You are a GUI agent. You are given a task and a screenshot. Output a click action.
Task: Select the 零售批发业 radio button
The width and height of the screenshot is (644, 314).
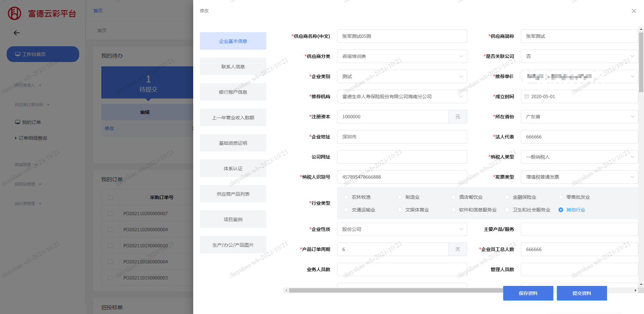561,197
